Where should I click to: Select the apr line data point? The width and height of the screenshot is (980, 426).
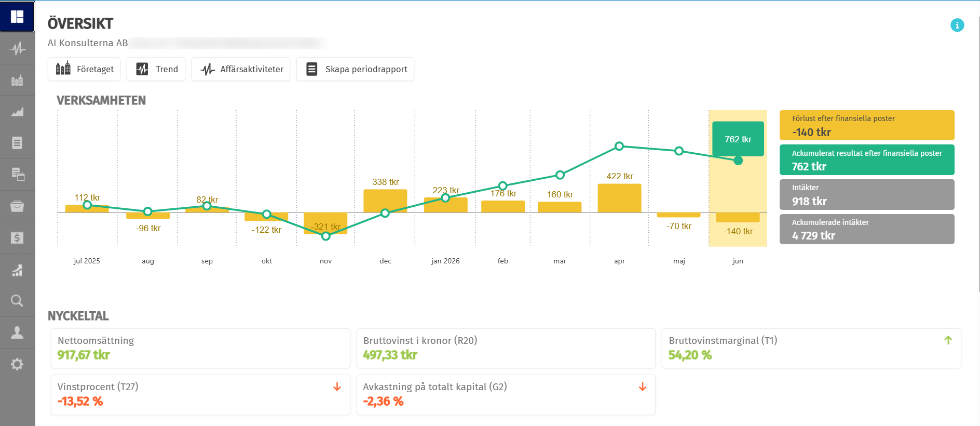point(619,146)
